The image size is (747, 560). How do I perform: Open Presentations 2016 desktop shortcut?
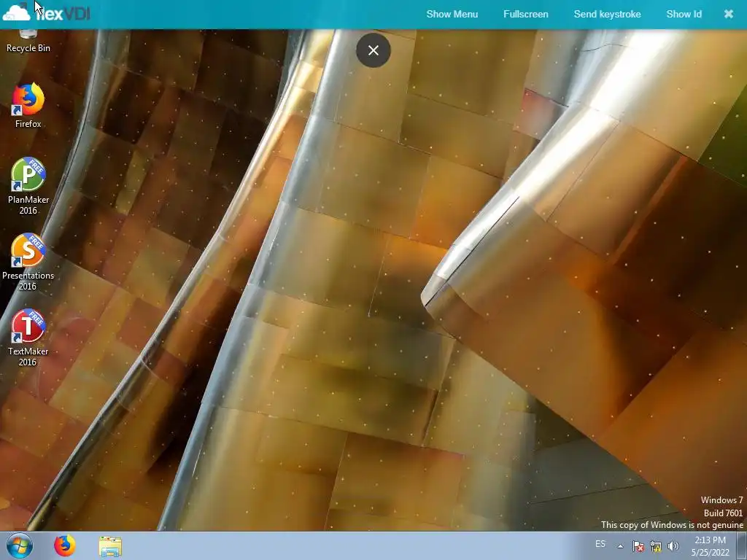tap(28, 262)
